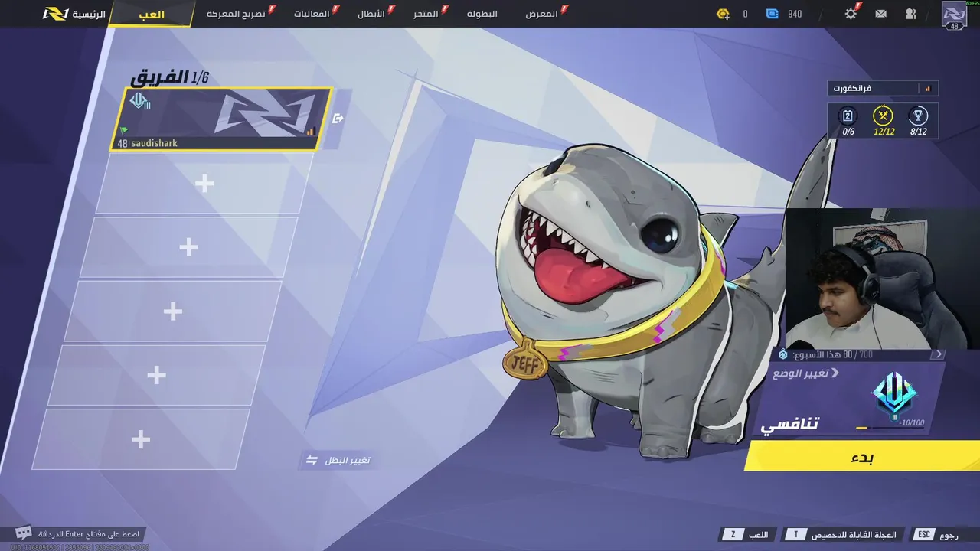This screenshot has height=551, width=980.
Task: Open the المتجر store tab
Action: [x=426, y=14]
